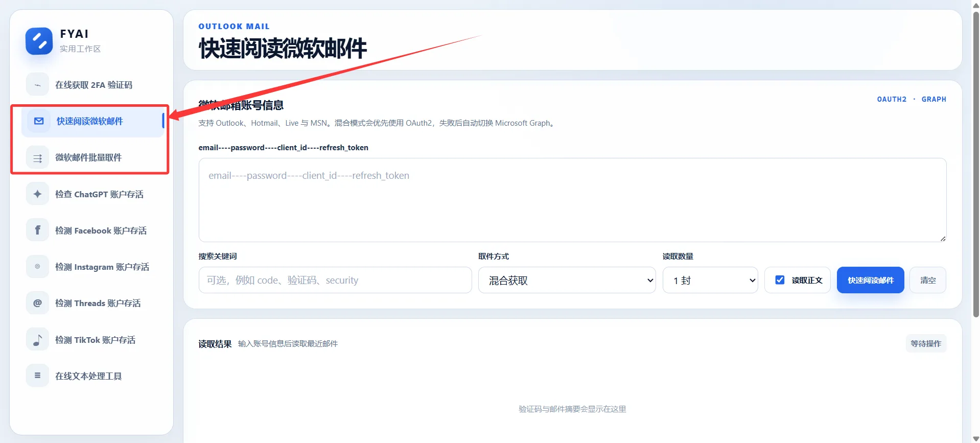
Task: Click the TikTok music note icon
Action: click(37, 340)
